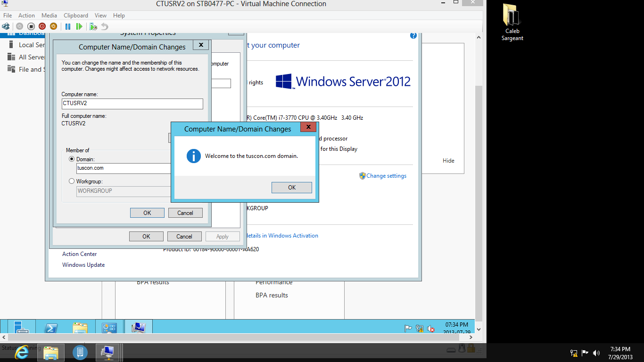Screen dimensions: 644x362
Task: Pause the virtual machine
Action: click(x=68, y=26)
